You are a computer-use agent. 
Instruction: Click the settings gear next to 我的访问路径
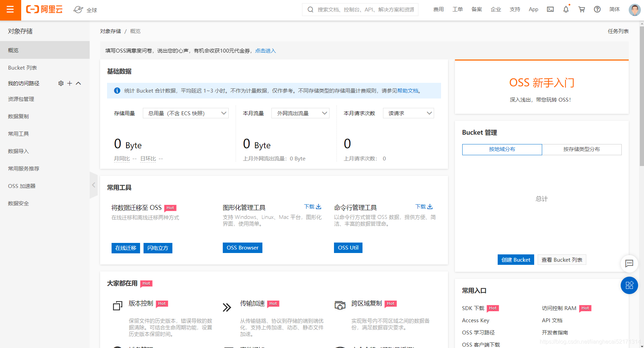click(x=61, y=83)
